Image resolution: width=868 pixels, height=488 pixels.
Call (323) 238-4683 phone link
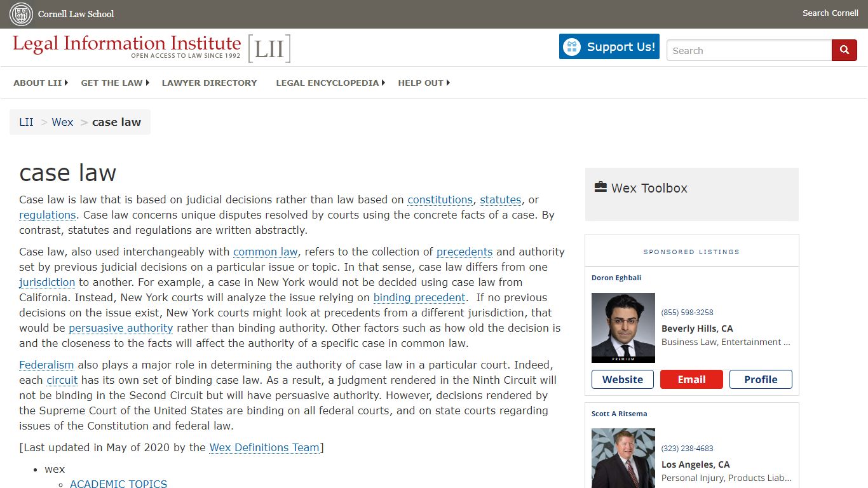click(687, 448)
